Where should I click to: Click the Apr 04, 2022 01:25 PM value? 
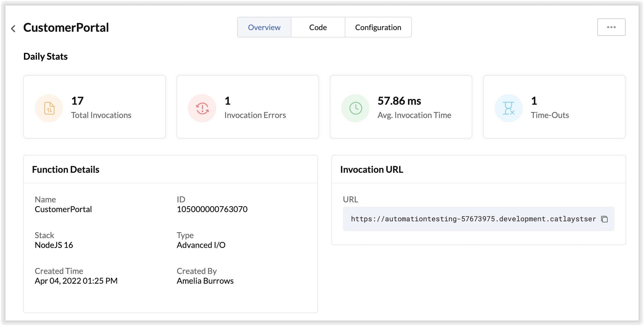76,281
